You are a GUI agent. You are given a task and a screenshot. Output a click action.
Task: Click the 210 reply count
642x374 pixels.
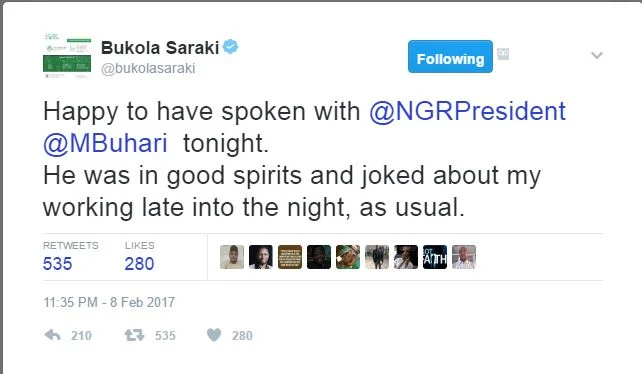tap(81, 336)
